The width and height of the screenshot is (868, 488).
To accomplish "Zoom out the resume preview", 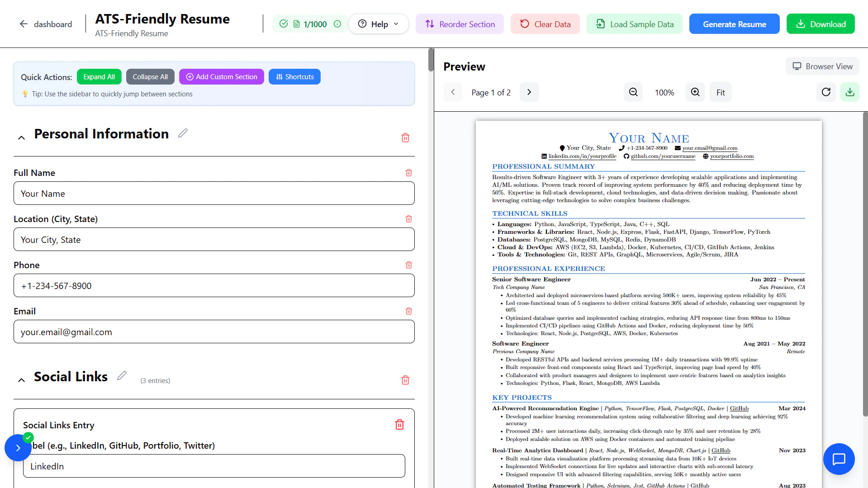I will click(633, 92).
